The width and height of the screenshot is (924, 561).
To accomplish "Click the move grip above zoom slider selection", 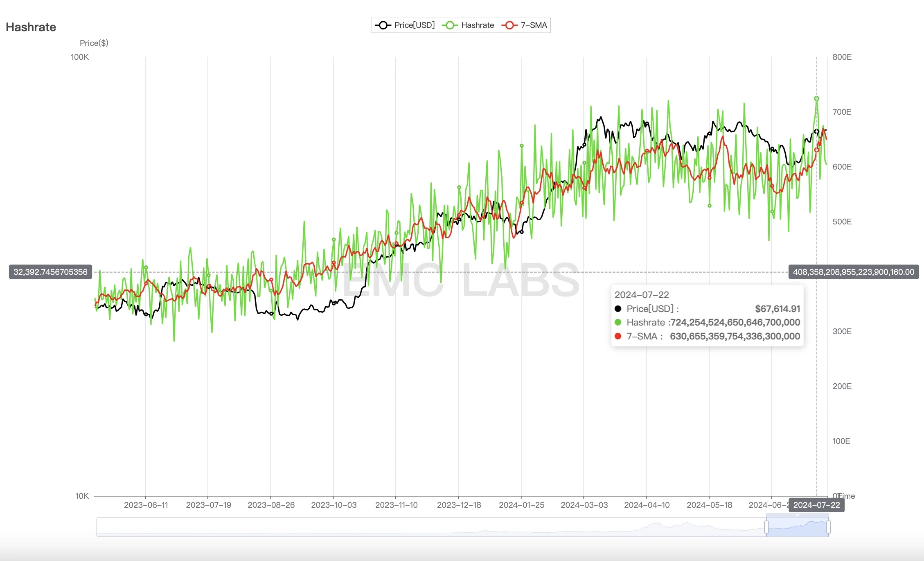I will click(x=797, y=516).
